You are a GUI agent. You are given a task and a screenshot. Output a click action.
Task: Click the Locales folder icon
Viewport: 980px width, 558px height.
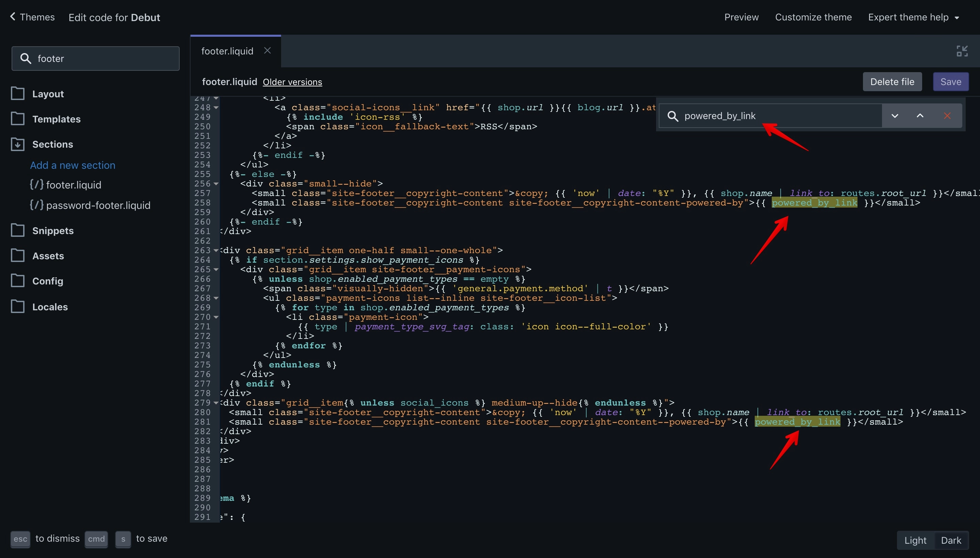(x=18, y=307)
